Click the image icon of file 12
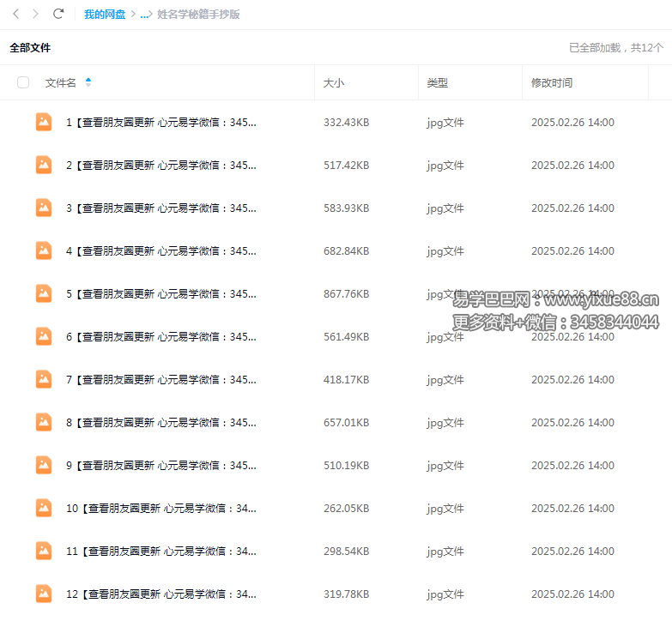Image resolution: width=672 pixels, height=621 pixels. click(x=44, y=594)
